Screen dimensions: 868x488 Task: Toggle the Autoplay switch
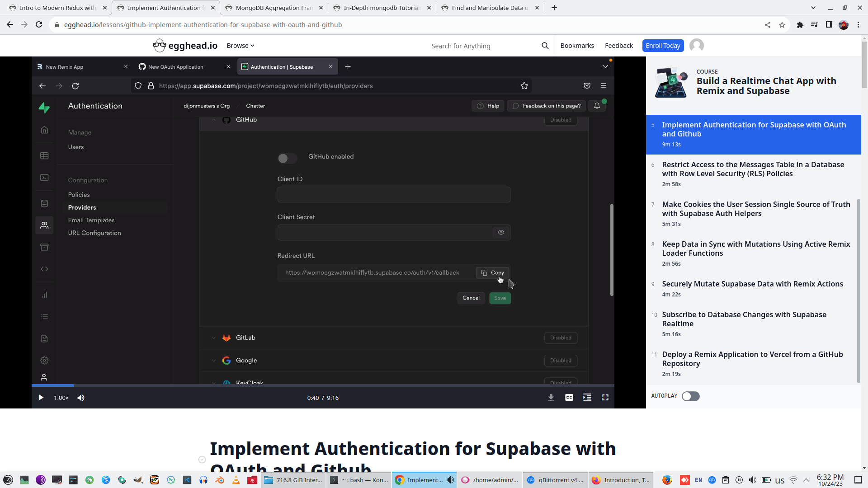tap(690, 396)
